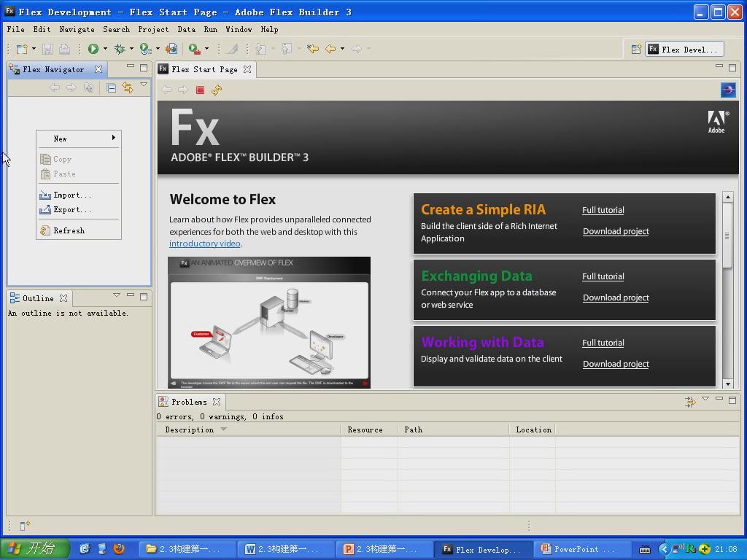Switch to PowerPoint taskbar button
Viewport: 747px width, 560px height.
pyautogui.click(x=581, y=549)
